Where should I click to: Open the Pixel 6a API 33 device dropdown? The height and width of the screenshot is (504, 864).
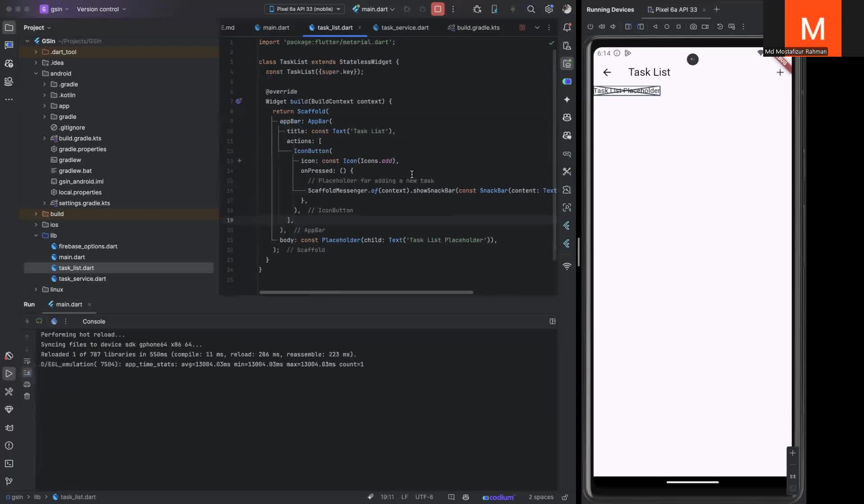point(304,9)
